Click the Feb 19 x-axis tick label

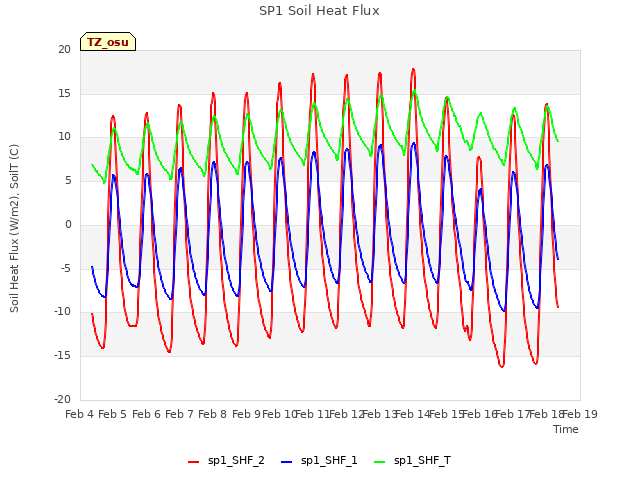pyautogui.click(x=580, y=414)
